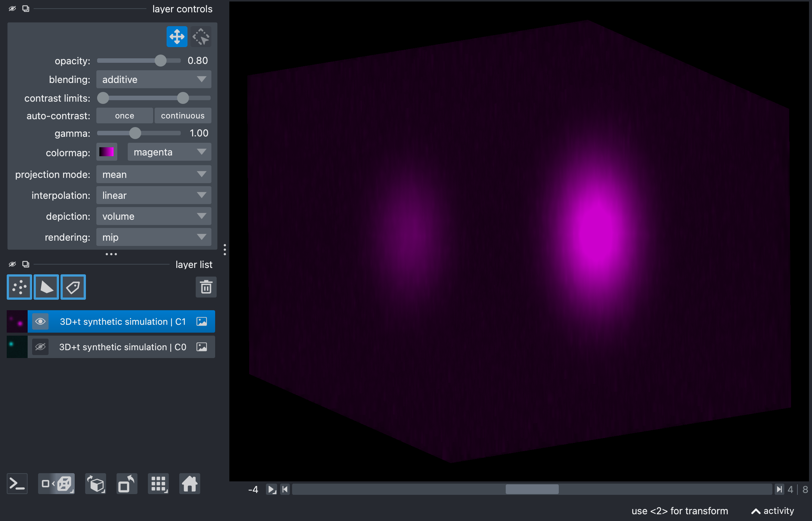The height and width of the screenshot is (521, 812).
Task: Click image type icon of C1 layer
Action: (202, 321)
